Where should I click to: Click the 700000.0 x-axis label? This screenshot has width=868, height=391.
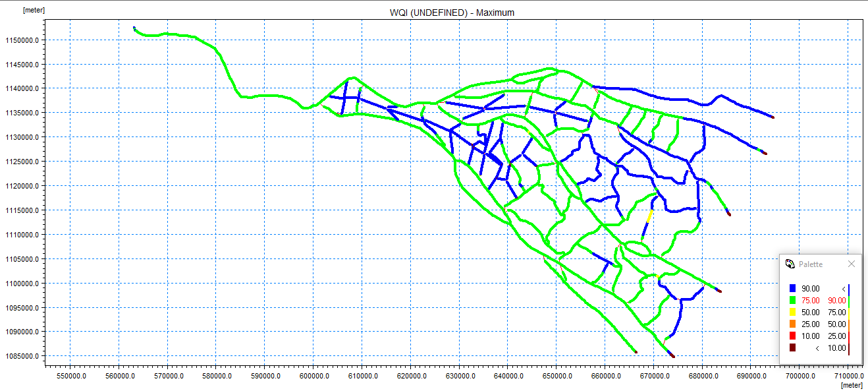798,376
